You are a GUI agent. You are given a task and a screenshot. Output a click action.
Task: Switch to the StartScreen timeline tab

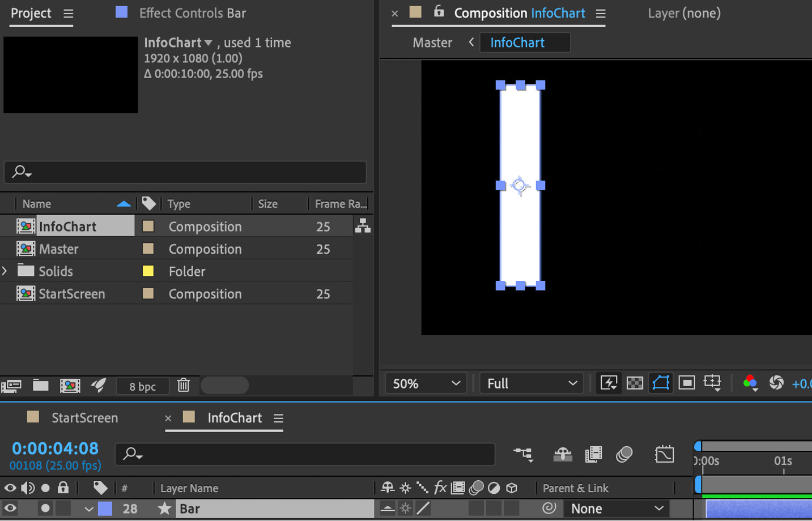[85, 418]
